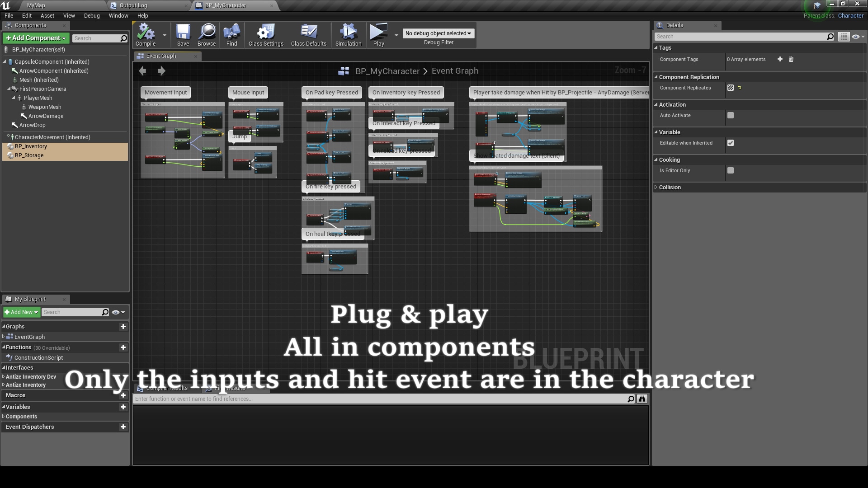868x488 pixels.
Task: Open the No debug object selected dropdown
Action: (438, 33)
